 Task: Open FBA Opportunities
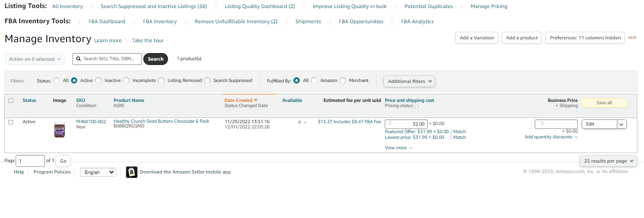(x=361, y=21)
